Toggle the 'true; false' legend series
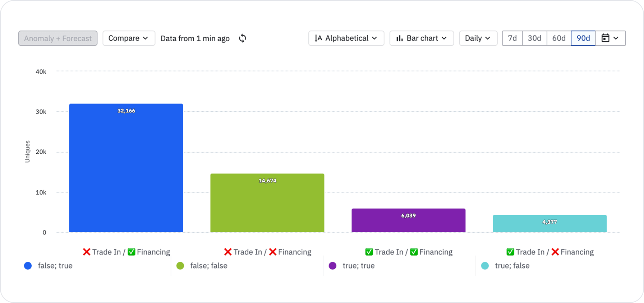This screenshot has height=303, width=644. pos(512,266)
